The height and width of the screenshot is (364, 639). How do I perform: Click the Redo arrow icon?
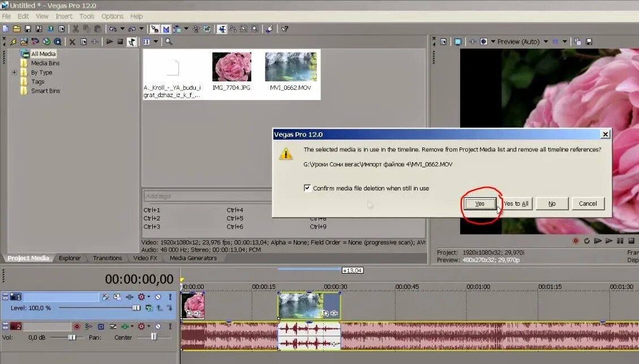tap(132, 29)
